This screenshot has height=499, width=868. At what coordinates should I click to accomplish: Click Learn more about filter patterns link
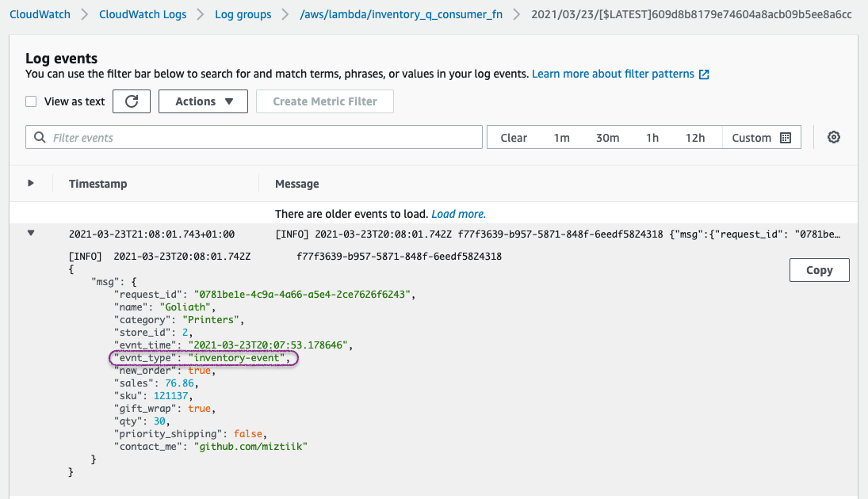click(613, 74)
